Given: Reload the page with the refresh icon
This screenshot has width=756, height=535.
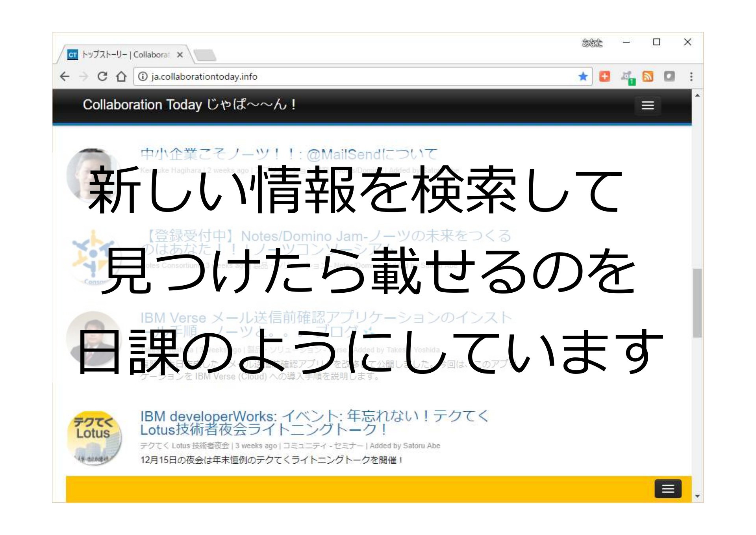Looking at the screenshot, I should pos(102,76).
